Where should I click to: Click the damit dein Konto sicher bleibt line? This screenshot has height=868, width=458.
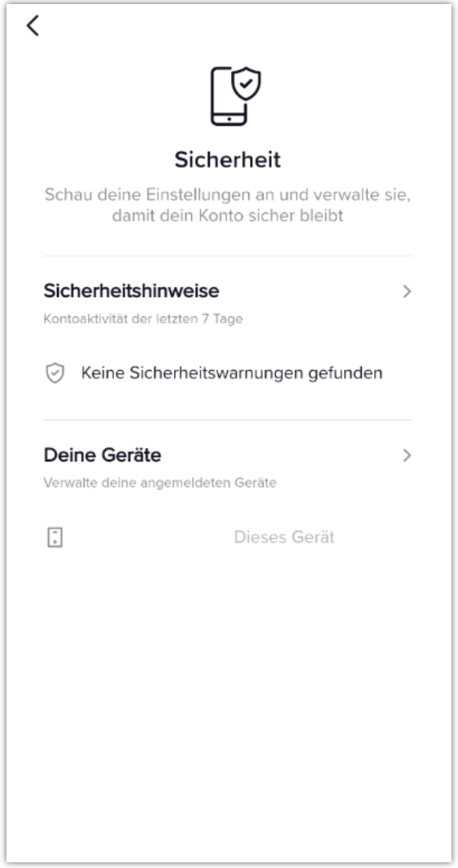pos(228,216)
